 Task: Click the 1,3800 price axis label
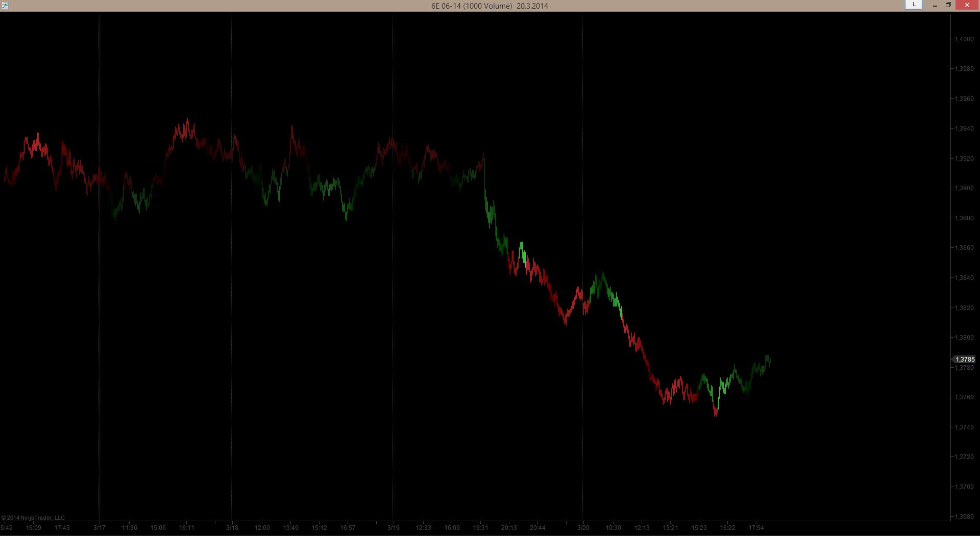pos(964,338)
